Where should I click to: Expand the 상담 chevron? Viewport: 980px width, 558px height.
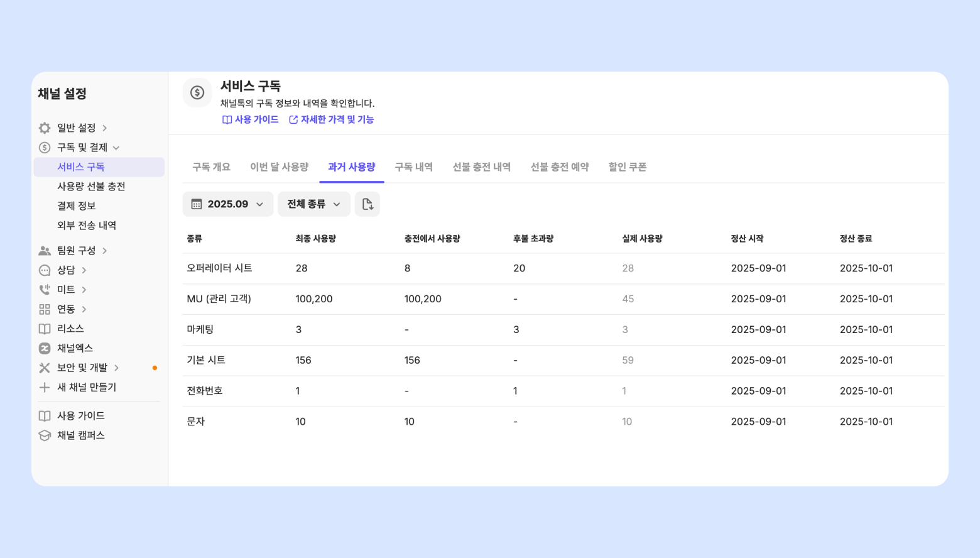point(84,270)
